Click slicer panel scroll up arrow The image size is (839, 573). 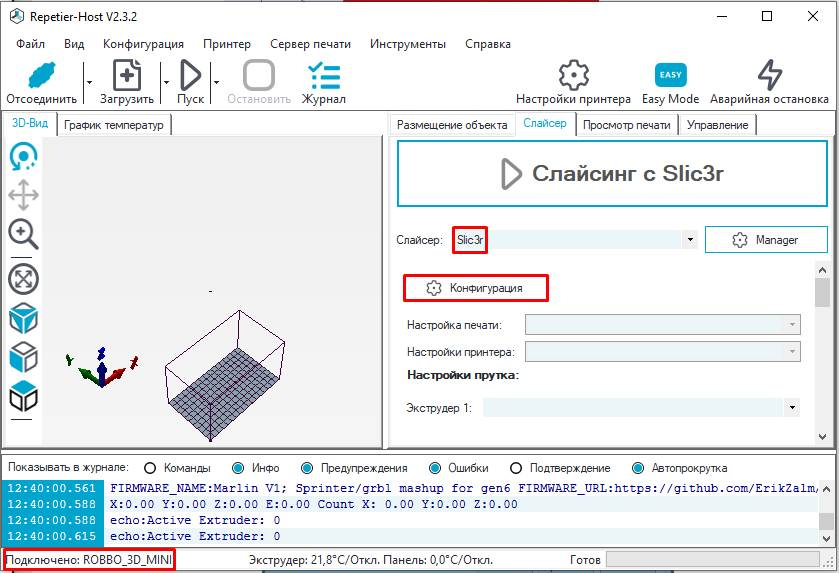tap(822, 270)
